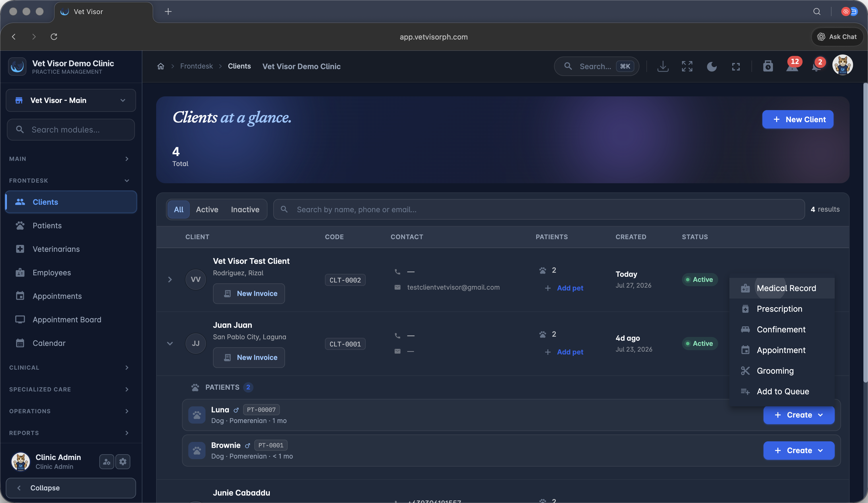Filter clients by the Inactive tab

click(x=245, y=210)
